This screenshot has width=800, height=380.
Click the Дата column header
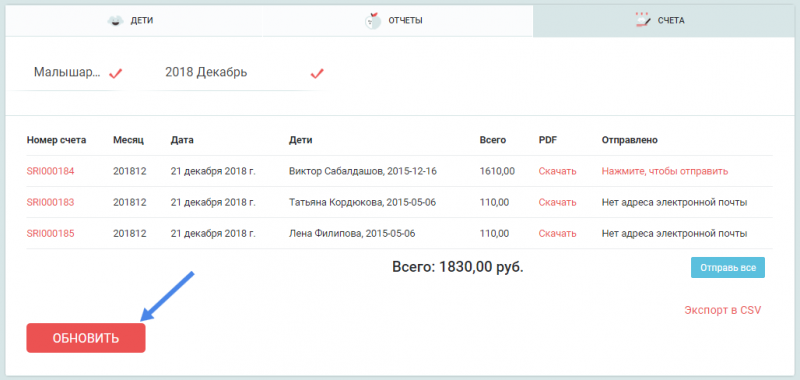(x=182, y=140)
